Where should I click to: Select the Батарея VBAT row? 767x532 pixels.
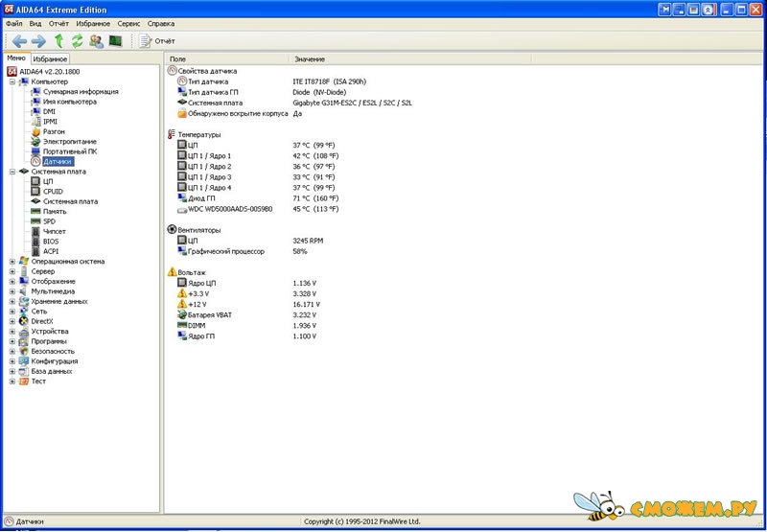246,315
